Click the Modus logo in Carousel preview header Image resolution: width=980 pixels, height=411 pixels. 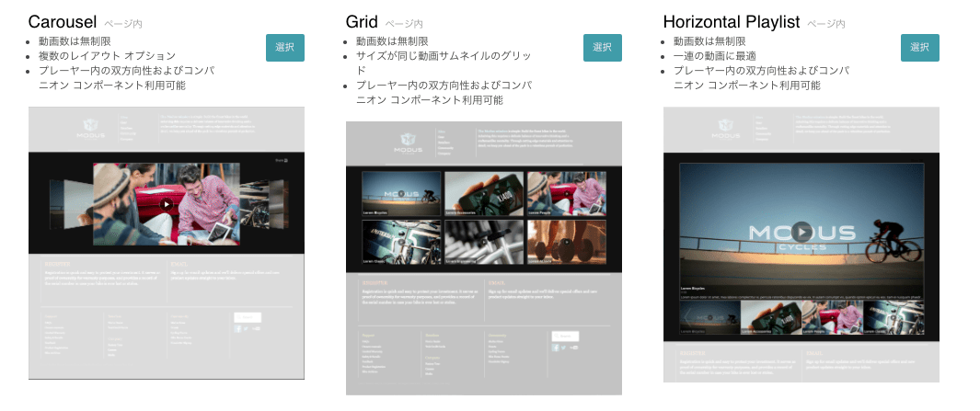[89, 130]
